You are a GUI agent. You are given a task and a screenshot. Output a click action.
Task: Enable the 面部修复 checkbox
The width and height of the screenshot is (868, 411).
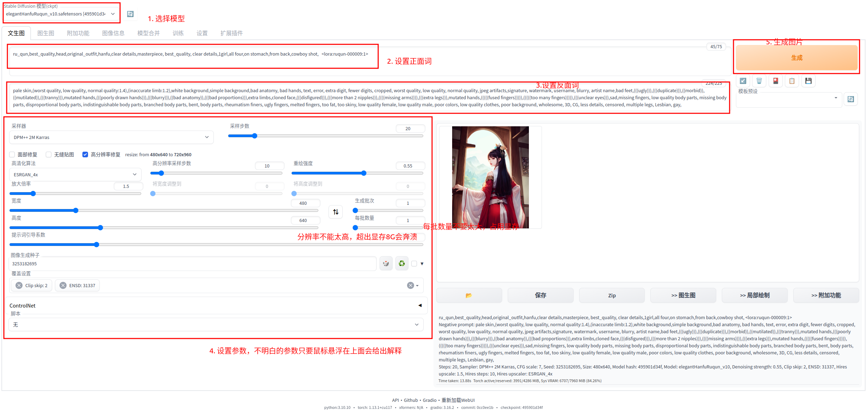tap(12, 154)
